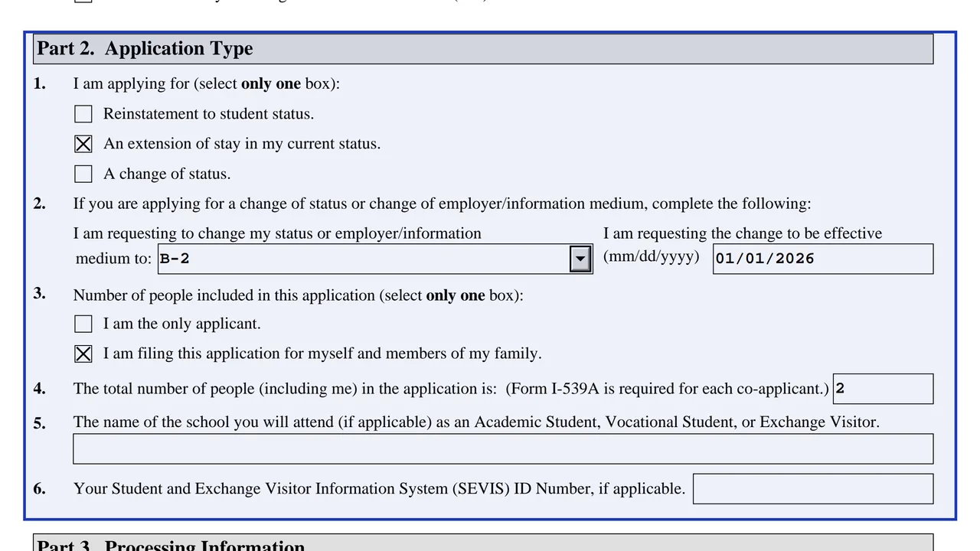Click the medium to: label beside the dropdown

(x=114, y=259)
